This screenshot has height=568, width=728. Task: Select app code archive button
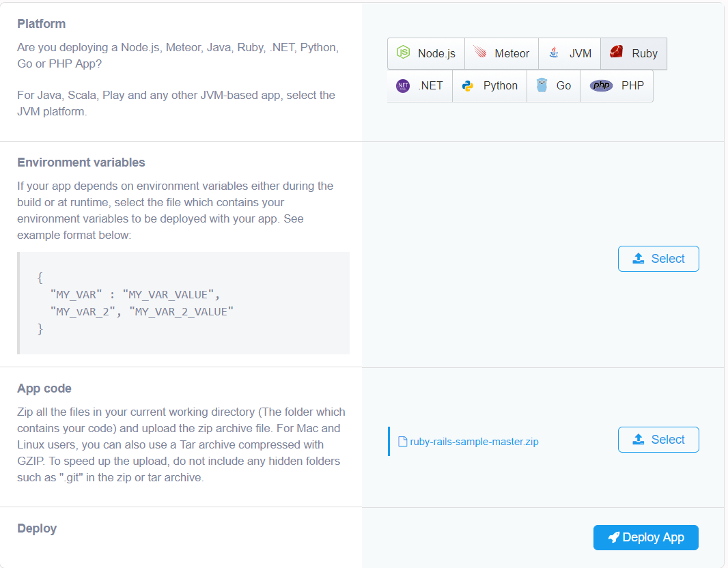[658, 440]
